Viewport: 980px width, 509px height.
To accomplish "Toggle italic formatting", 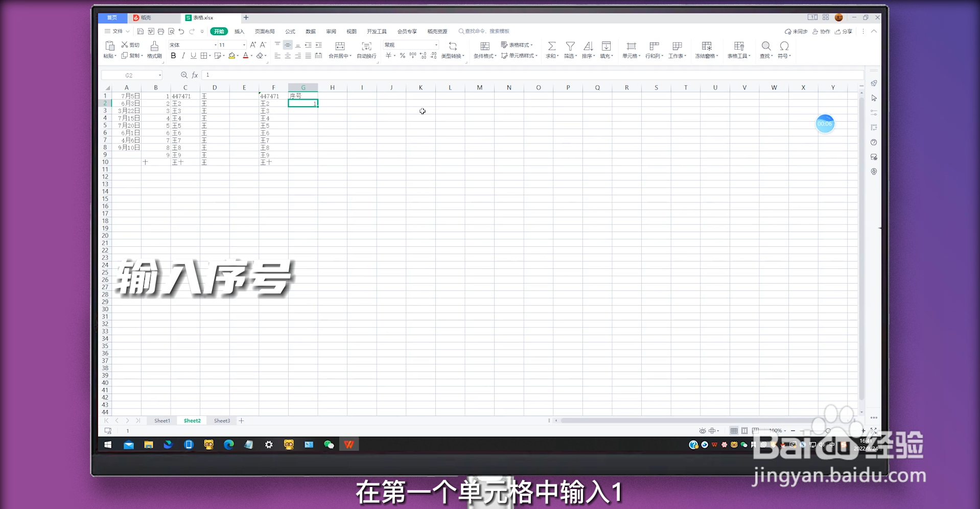I will pos(183,56).
